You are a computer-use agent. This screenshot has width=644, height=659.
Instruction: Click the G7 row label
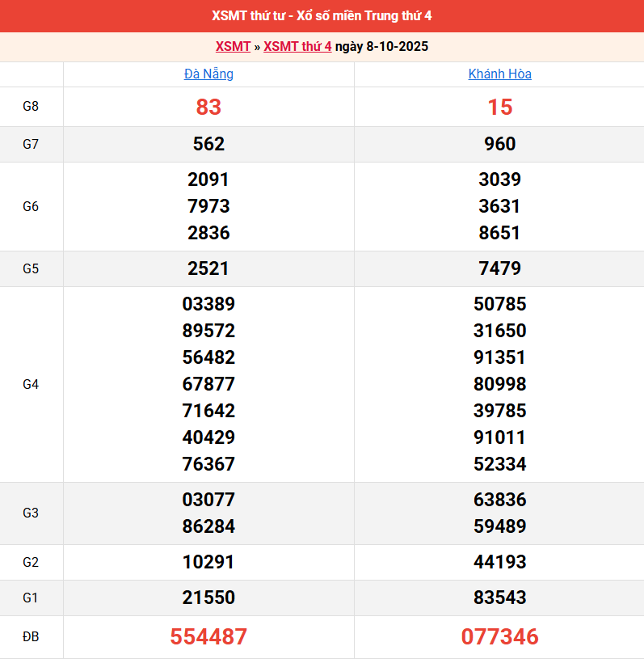click(31, 145)
